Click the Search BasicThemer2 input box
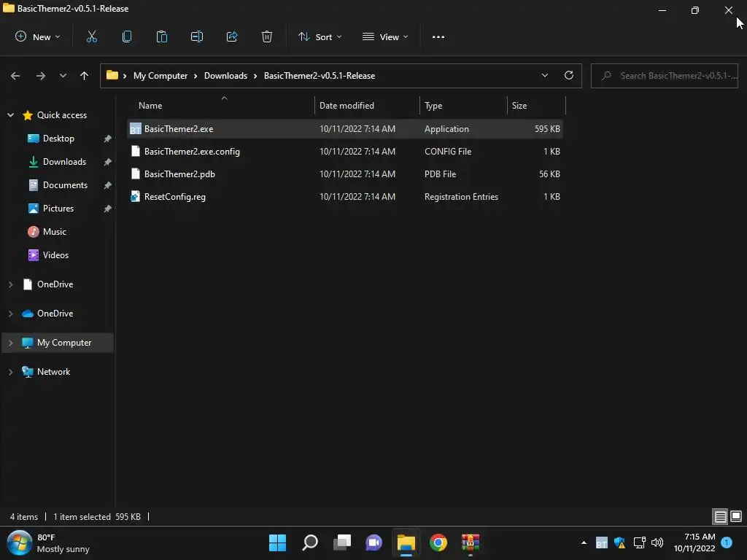 [665, 76]
